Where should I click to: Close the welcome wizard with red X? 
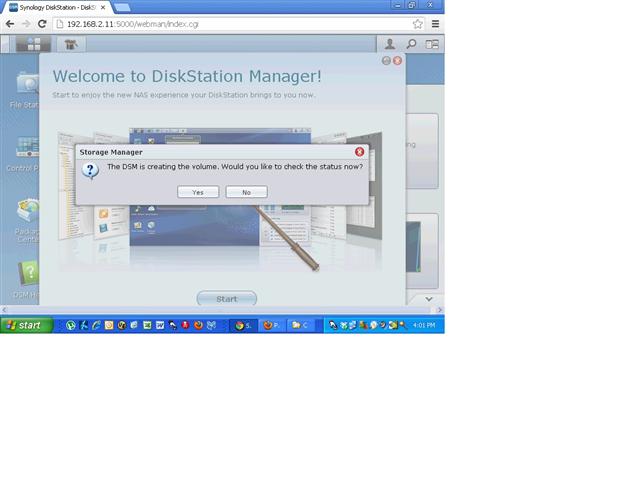coord(397,61)
